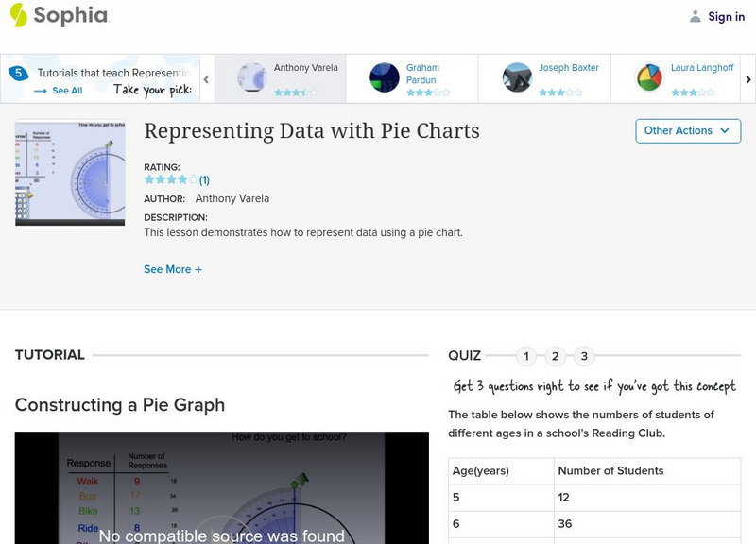Open the Other Actions dropdown
The height and width of the screenshot is (544, 756).
pos(687,130)
